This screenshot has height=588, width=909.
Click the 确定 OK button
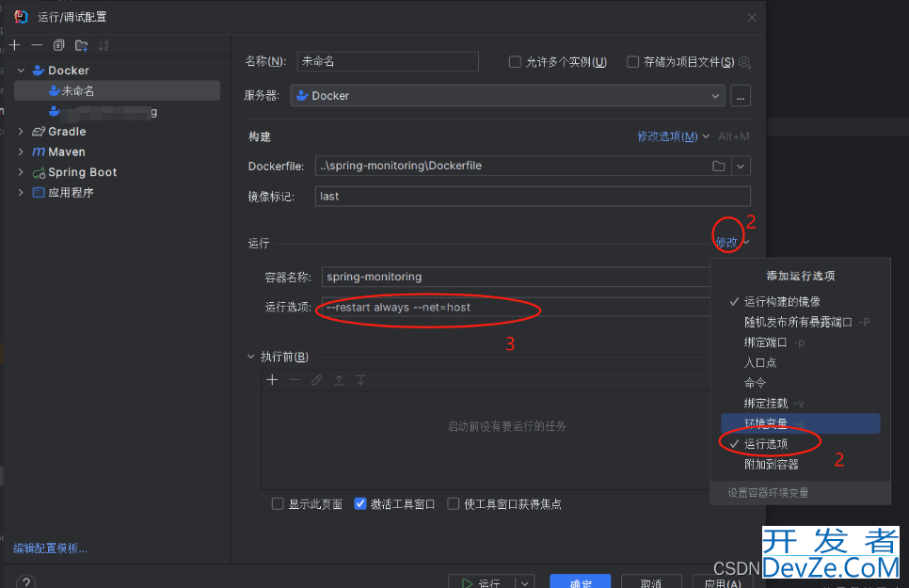click(x=581, y=582)
